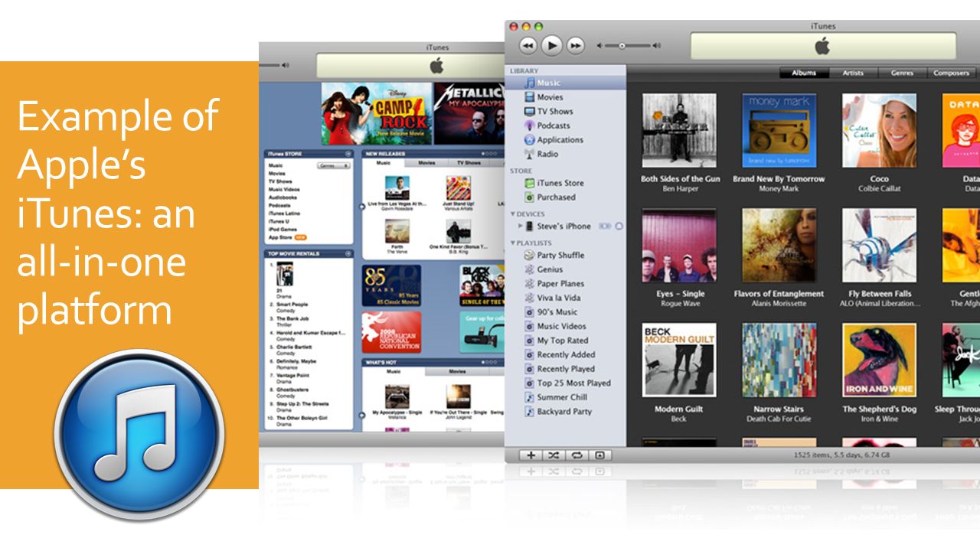This screenshot has width=980, height=551.
Task: Open iTunes Latino link in store list
Action: pos(284,214)
